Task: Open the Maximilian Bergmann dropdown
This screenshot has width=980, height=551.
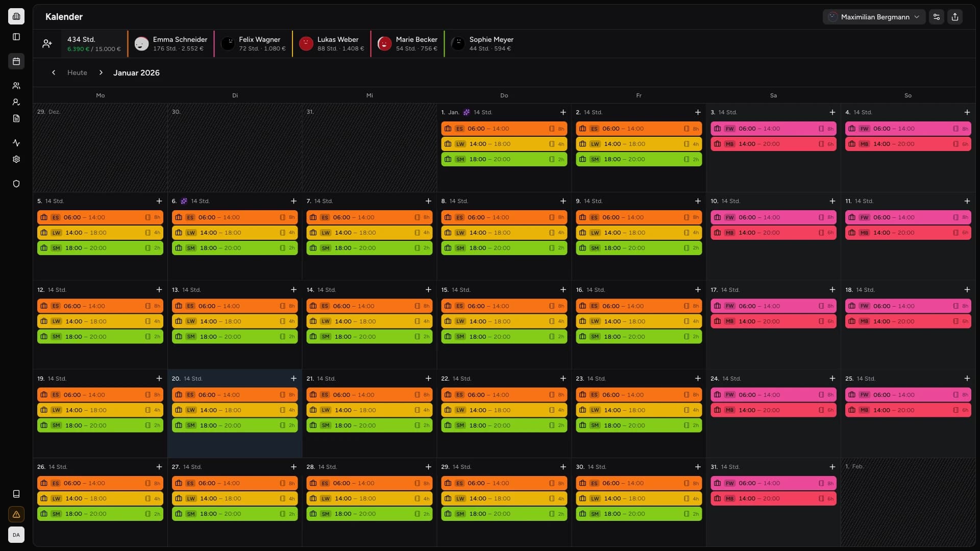Action: click(874, 17)
